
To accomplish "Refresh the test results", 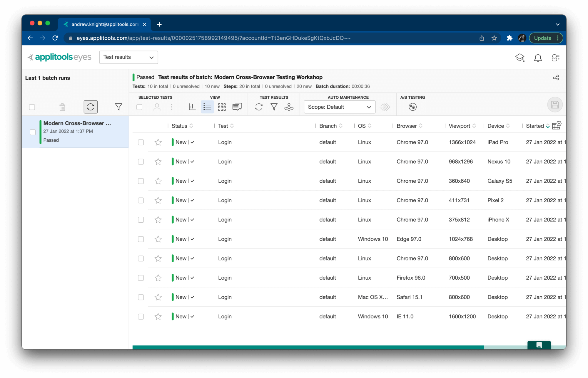I will tap(259, 107).
